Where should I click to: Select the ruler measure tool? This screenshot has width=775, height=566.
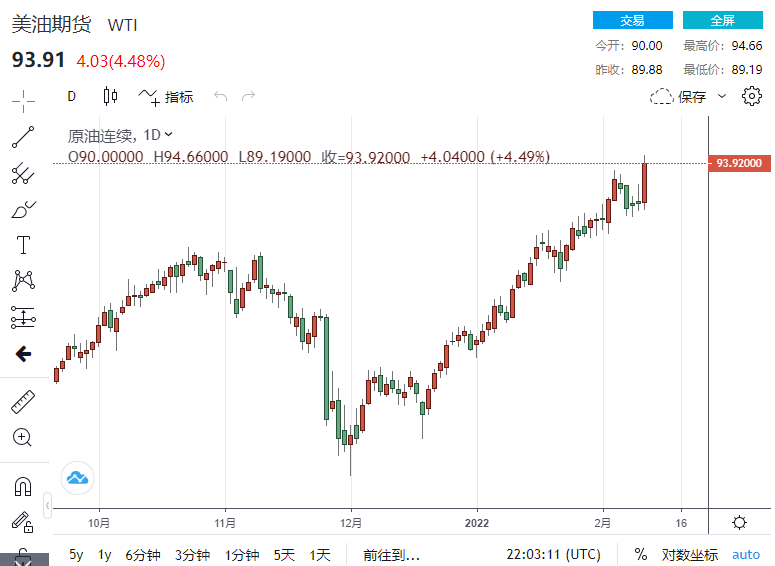click(x=22, y=402)
